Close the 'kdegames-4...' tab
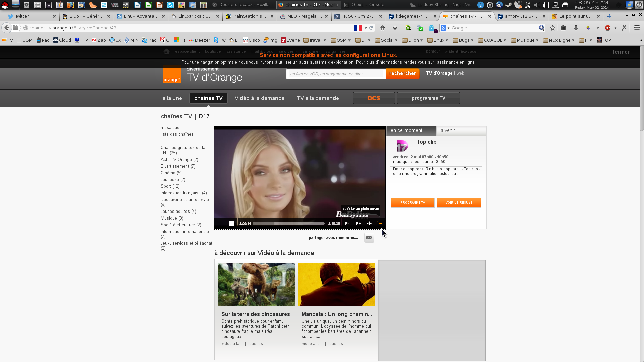Screen dimensions: 644x362 click(x=435, y=16)
